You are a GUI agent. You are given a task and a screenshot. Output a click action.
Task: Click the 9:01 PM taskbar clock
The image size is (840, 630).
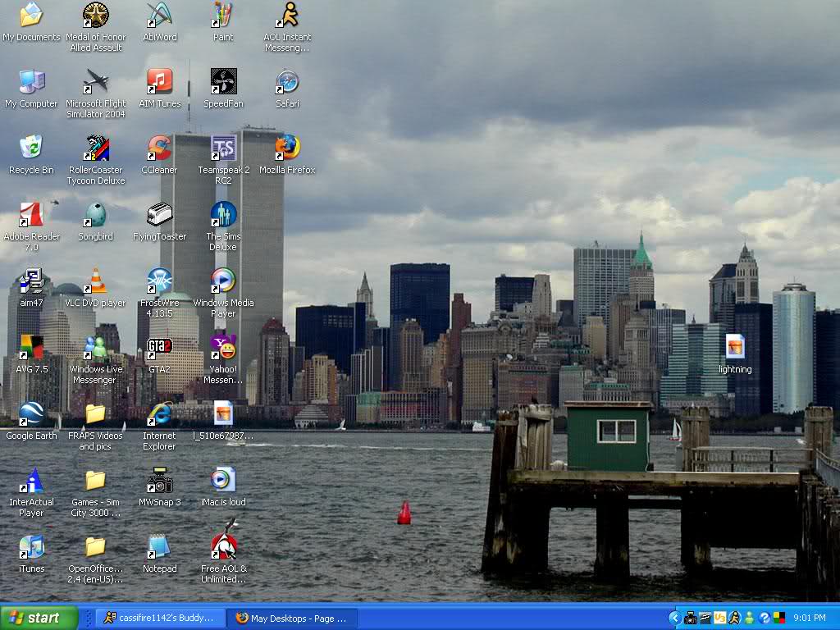tap(810, 619)
